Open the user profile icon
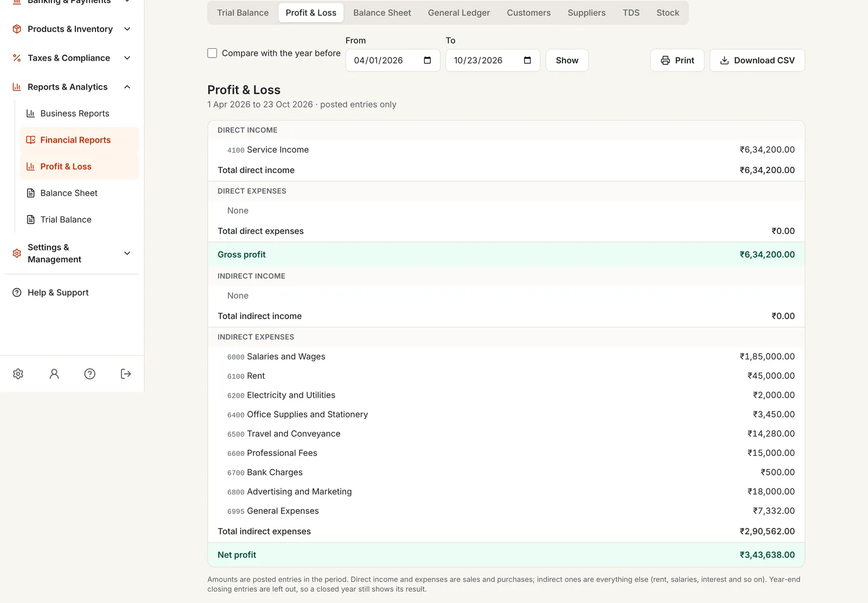This screenshot has height=603, width=868. [54, 373]
